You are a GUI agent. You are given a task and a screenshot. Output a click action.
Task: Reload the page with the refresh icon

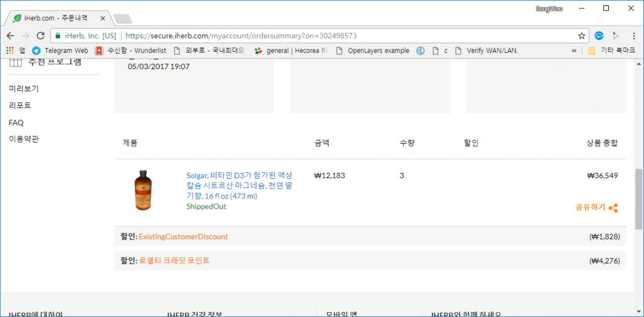41,36
